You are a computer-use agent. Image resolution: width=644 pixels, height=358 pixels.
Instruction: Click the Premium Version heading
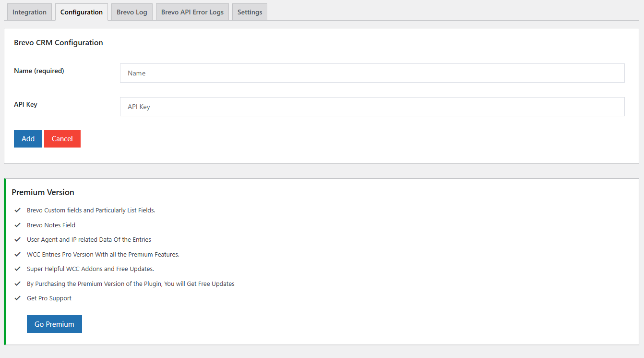click(43, 192)
